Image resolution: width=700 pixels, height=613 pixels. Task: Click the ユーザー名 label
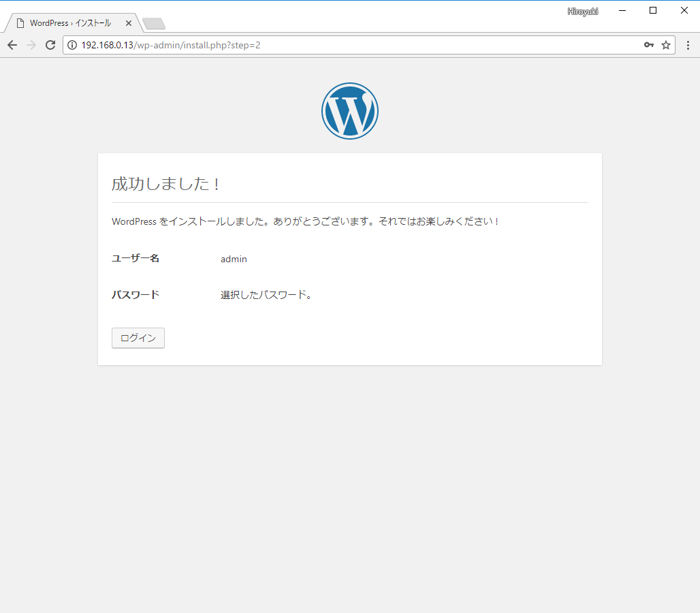pos(136,258)
